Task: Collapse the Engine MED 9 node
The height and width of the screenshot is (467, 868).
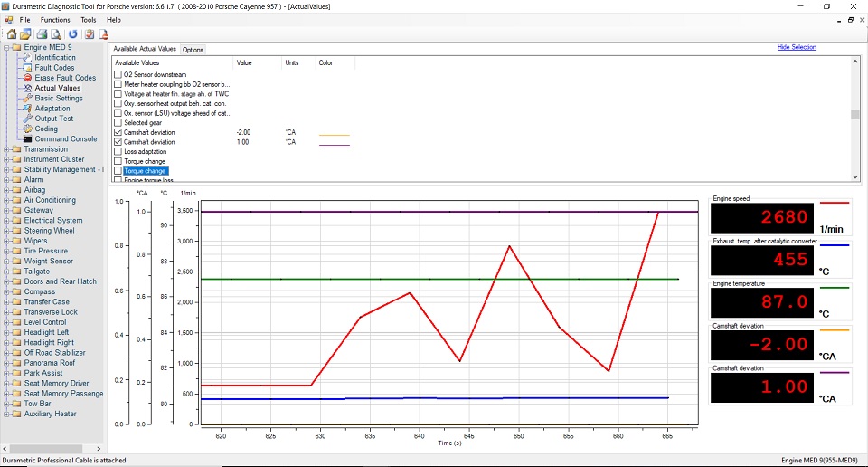Action: [6, 47]
